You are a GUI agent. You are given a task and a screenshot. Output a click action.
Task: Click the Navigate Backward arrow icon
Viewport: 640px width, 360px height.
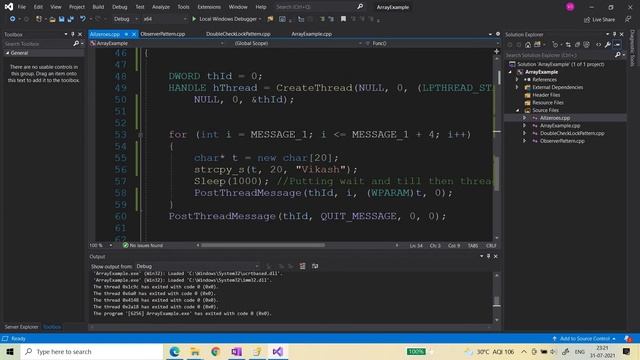[13, 19]
